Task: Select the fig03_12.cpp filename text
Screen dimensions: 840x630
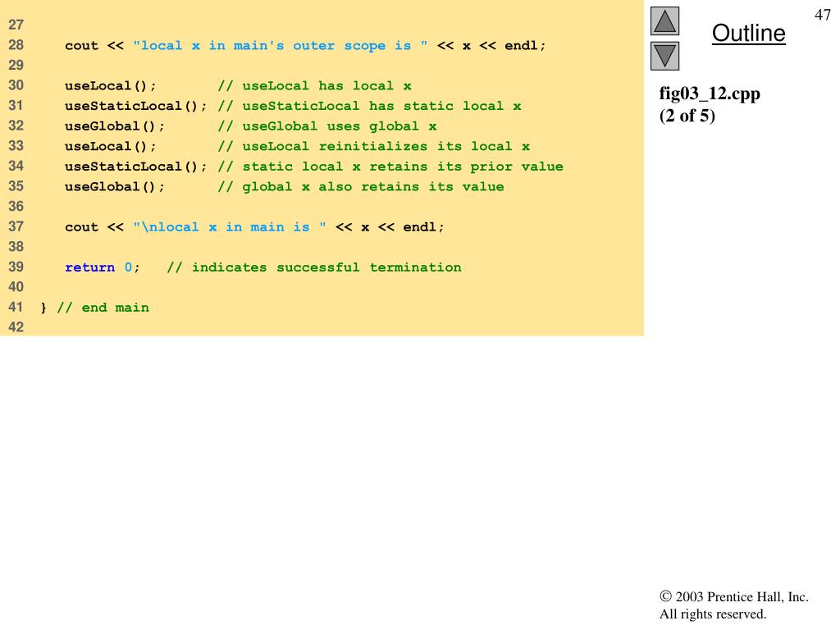Action: [710, 94]
